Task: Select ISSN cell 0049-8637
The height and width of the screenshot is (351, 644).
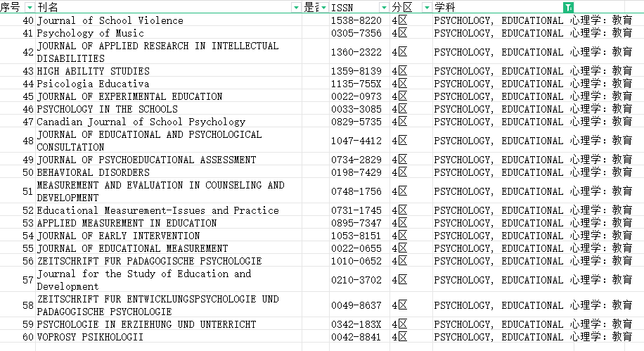Action: point(359,305)
